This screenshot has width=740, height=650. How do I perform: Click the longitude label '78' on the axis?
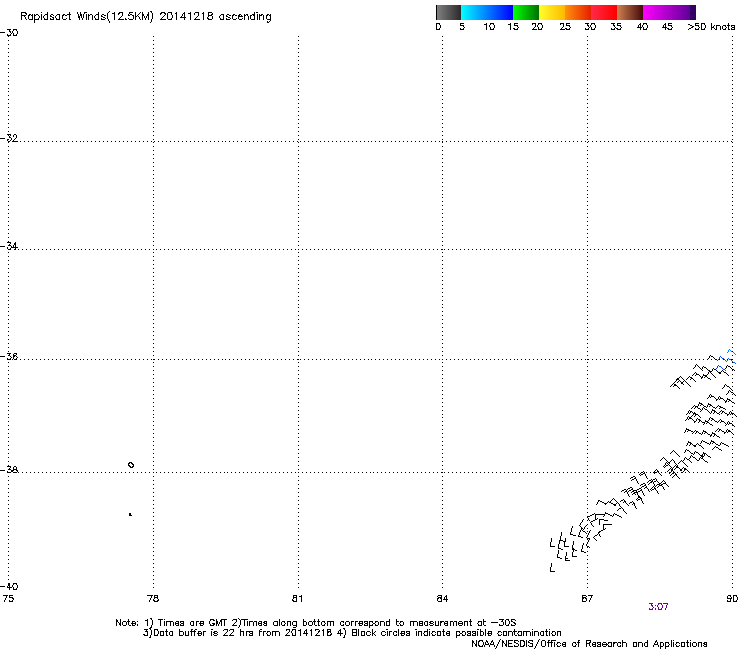point(153,599)
